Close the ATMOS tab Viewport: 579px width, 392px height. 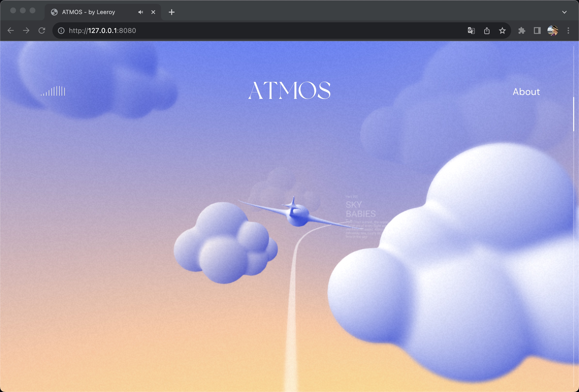(153, 12)
